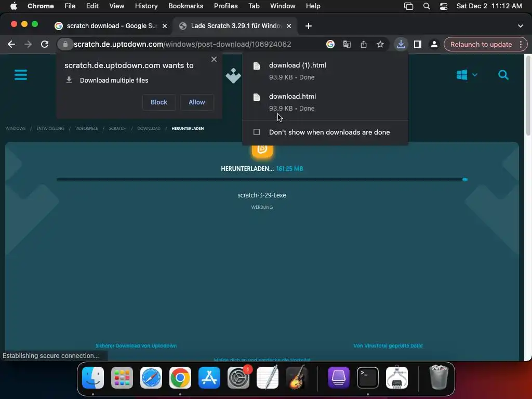Click the forward navigation arrow
Image resolution: width=532 pixels, height=399 pixels.
pyautogui.click(x=28, y=45)
